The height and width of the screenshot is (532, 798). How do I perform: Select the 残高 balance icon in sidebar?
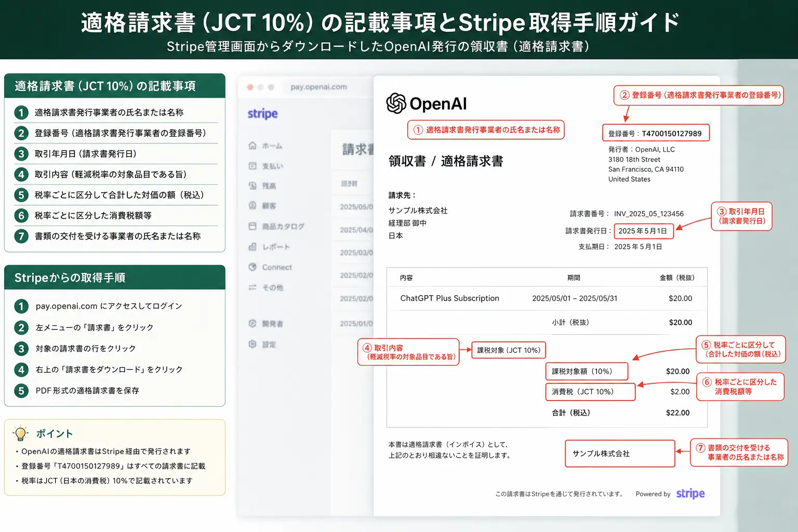pyautogui.click(x=252, y=185)
